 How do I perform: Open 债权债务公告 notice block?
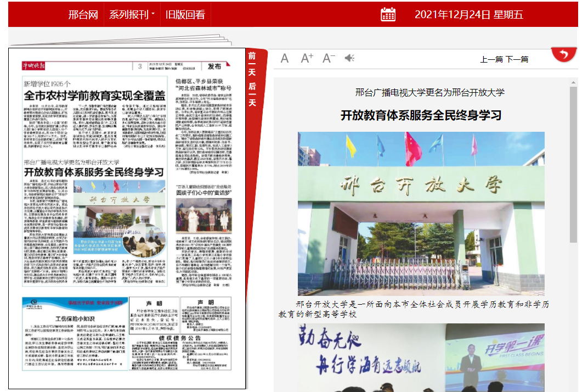tap(180, 352)
